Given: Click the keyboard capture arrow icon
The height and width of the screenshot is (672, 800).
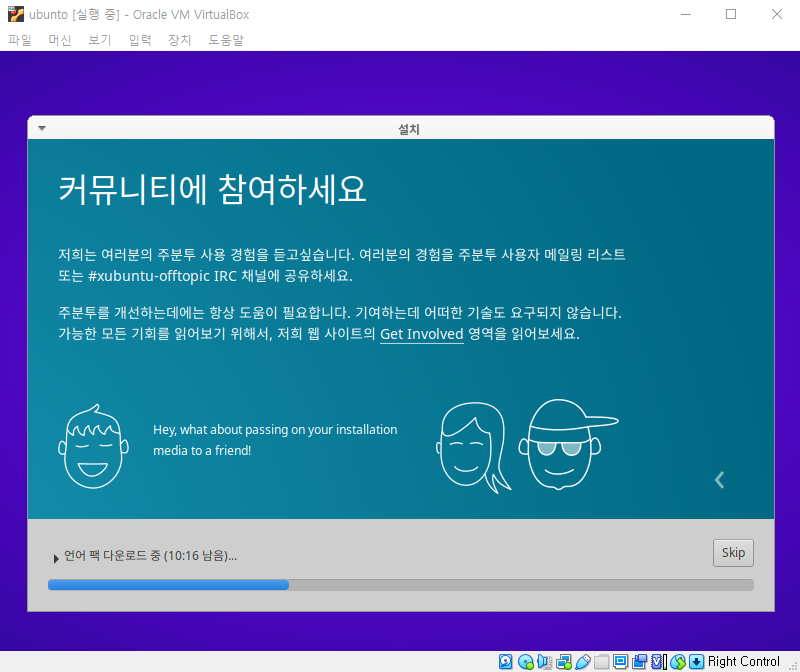Looking at the screenshot, I should click(x=696, y=662).
